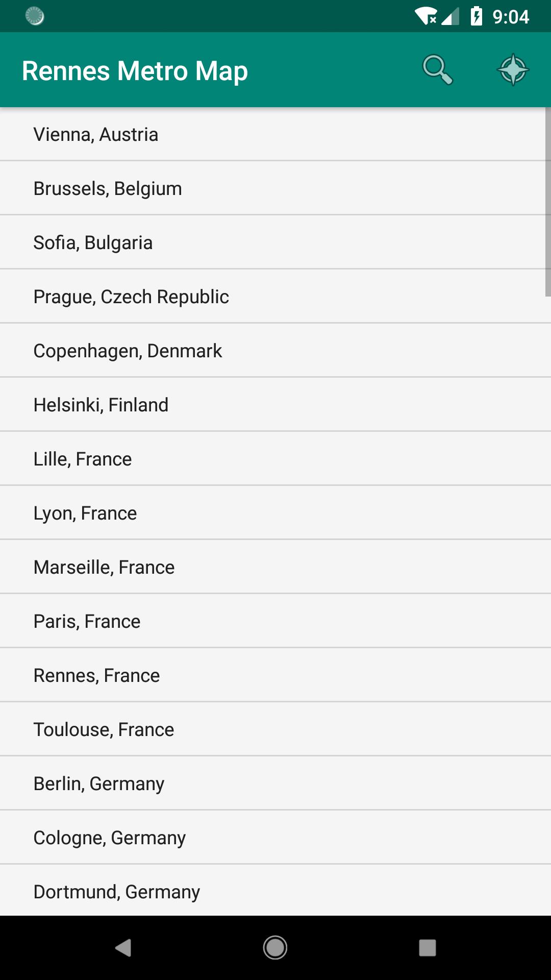Screen dimensions: 551x980
Task: Pick Berlin, Germany list item
Action: pos(275,783)
